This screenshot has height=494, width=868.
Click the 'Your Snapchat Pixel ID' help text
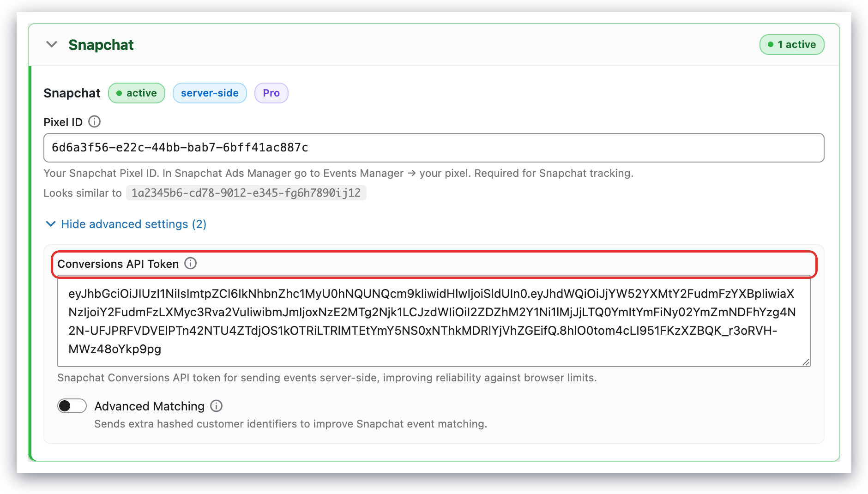(338, 173)
